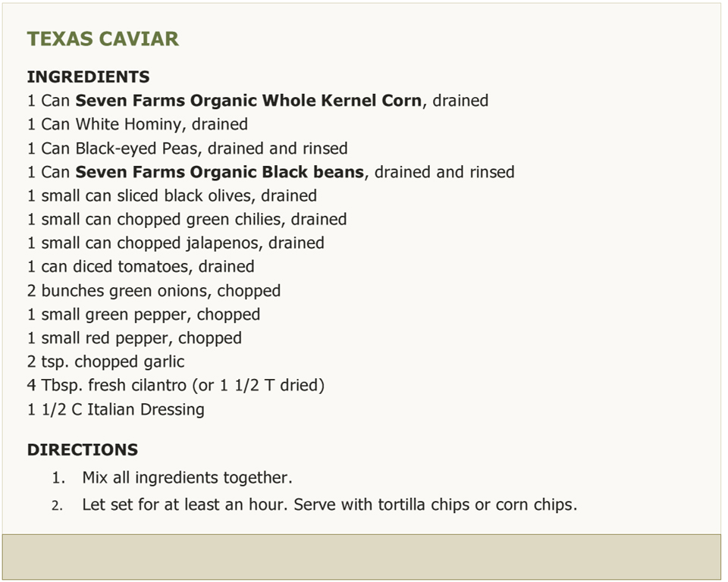Click the small green pepper line
This screenshot has width=728, height=582.
tap(143, 314)
